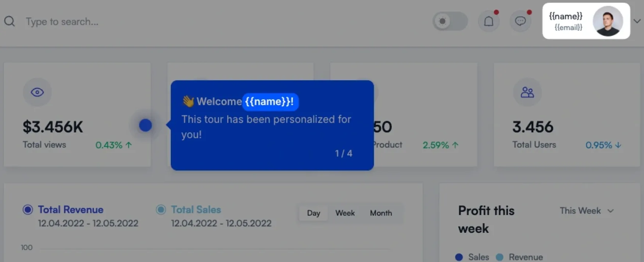Click the search magnifier icon
This screenshot has height=262, width=644.
pyautogui.click(x=10, y=21)
